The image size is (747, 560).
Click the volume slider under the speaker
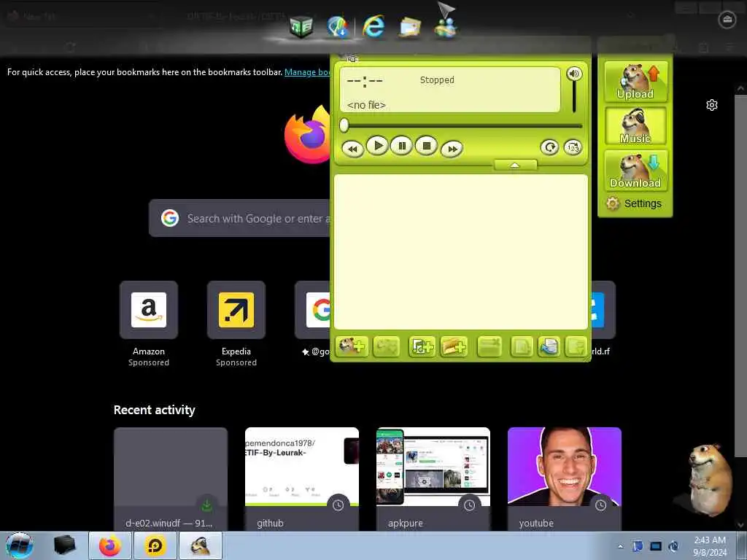pyautogui.click(x=574, y=97)
